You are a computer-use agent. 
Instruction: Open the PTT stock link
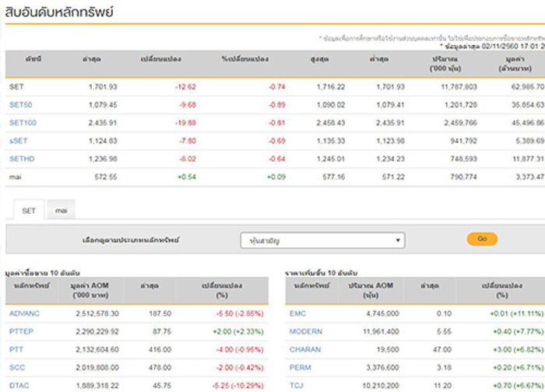[16, 349]
